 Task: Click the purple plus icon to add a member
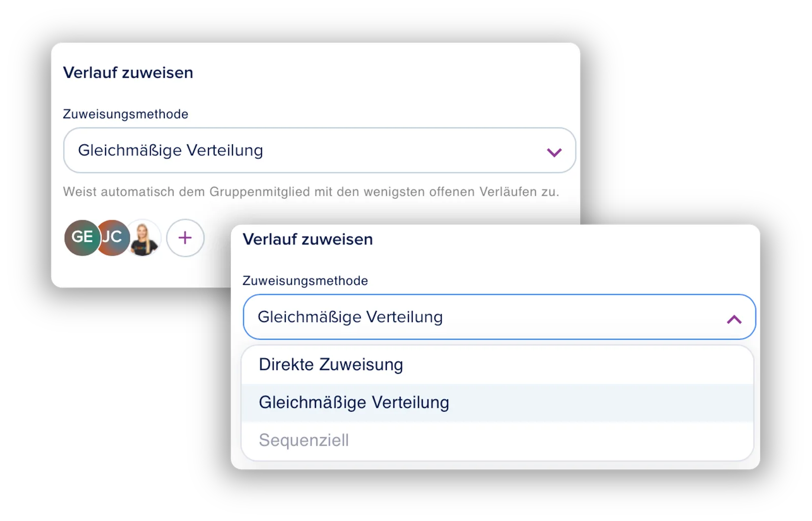tap(185, 238)
